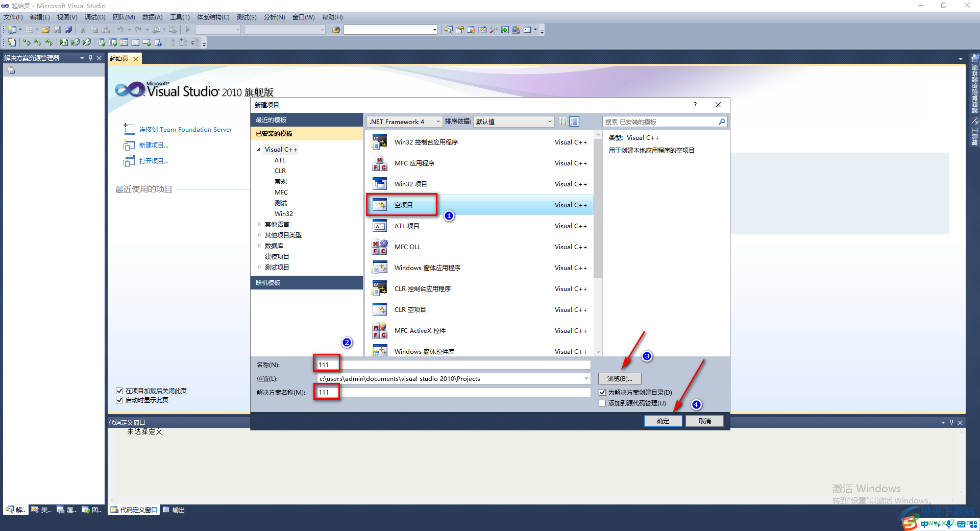Collapse the Visual C++ tree node

[259, 149]
